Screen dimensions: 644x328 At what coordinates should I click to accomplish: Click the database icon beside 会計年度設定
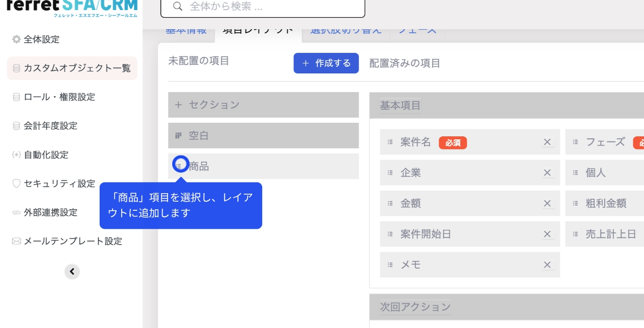click(x=17, y=126)
